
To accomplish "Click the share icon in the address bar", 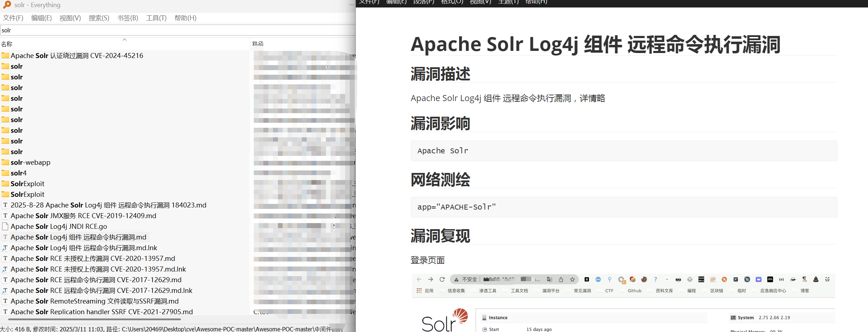I will (561, 279).
